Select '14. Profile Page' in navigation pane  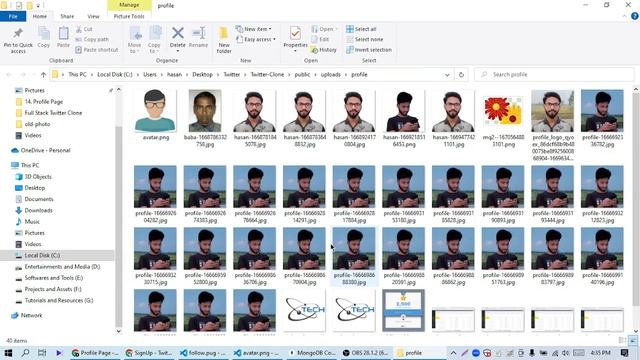[x=44, y=102]
